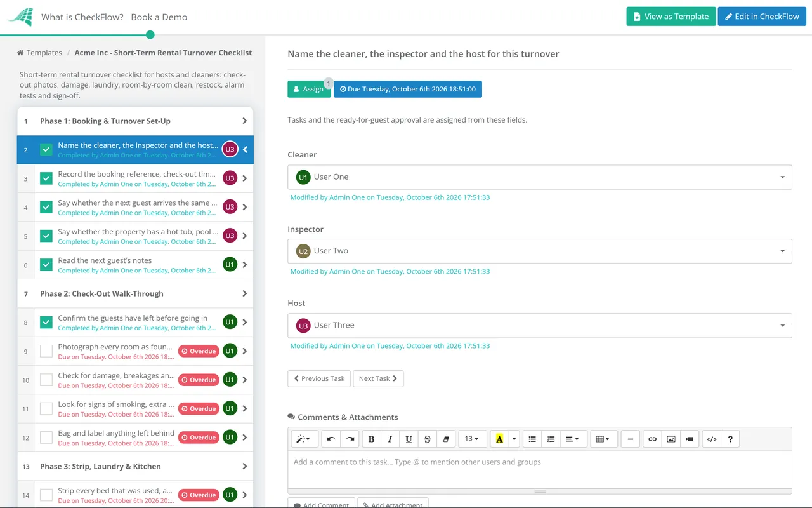
Task: Click the Add Attachment button
Action: point(393,504)
